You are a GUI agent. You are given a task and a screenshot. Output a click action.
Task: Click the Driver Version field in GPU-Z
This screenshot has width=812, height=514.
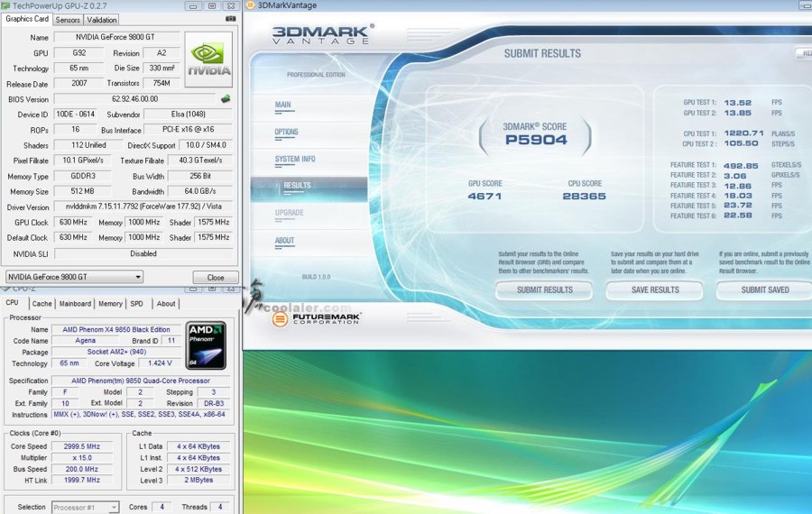coord(143,207)
